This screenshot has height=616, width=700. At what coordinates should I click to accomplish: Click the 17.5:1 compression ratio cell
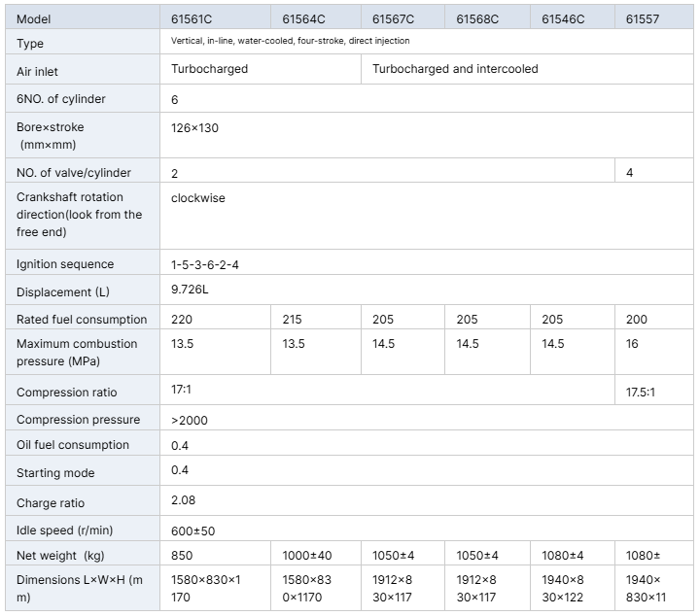[642, 393]
